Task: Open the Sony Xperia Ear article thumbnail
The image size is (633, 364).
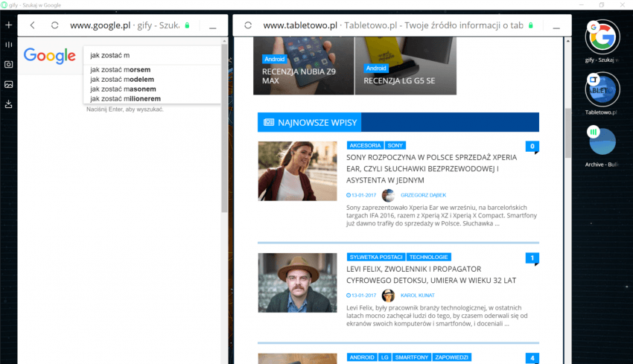Action: pos(298,171)
